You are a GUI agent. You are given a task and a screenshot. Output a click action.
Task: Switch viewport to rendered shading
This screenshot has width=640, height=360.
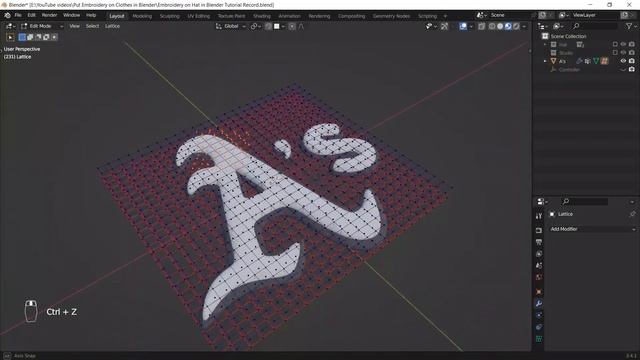click(516, 26)
